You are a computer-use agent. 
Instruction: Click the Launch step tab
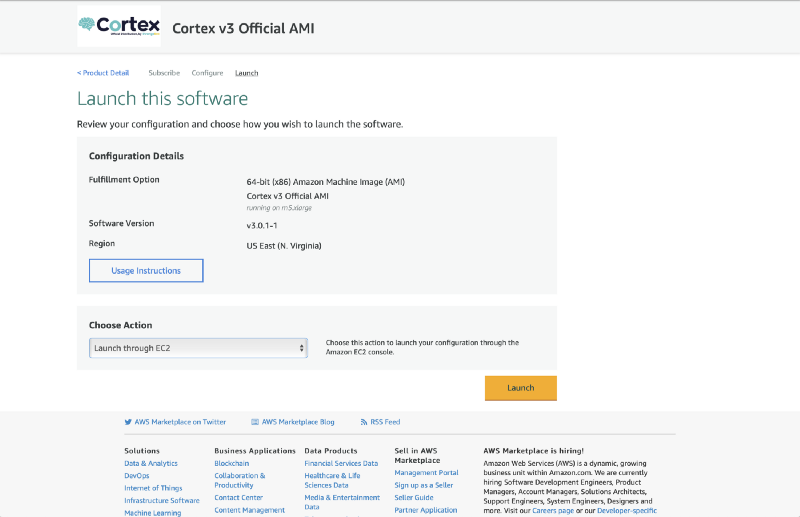click(246, 73)
